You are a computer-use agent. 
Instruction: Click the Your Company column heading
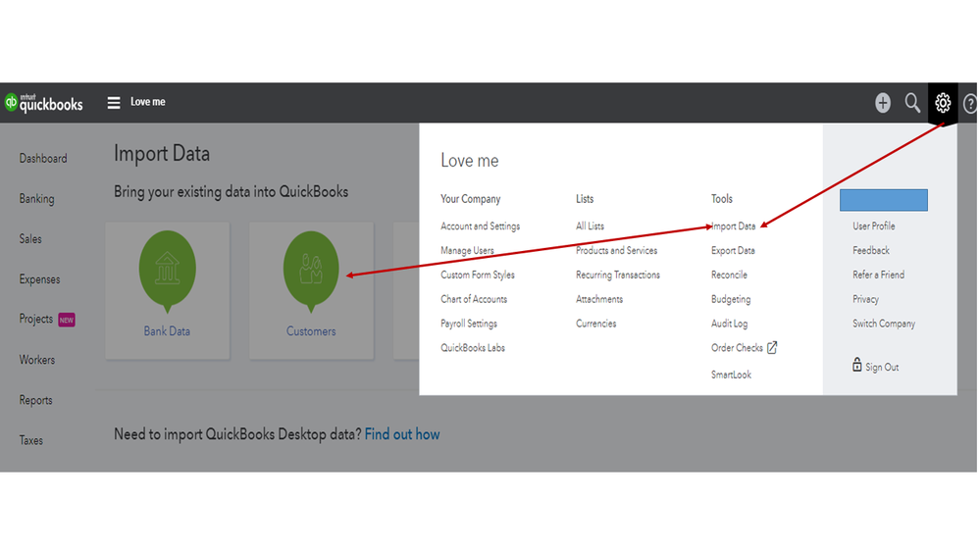(471, 199)
